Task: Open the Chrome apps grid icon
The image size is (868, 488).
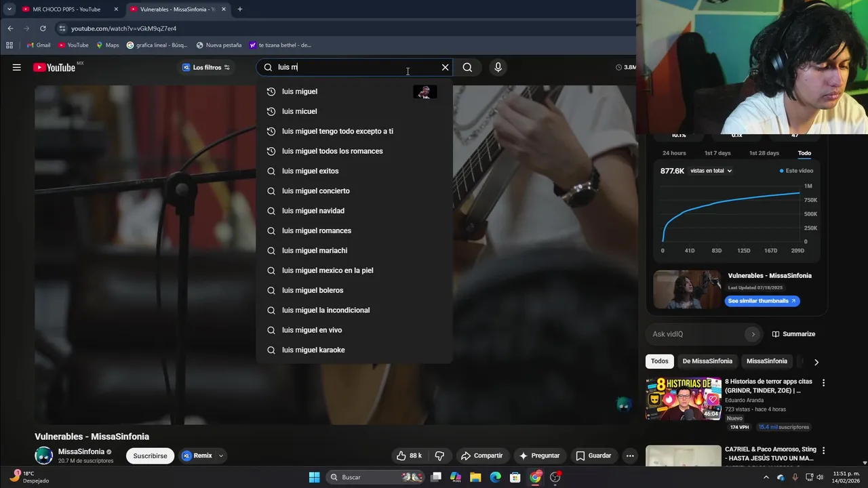Action: point(9,45)
